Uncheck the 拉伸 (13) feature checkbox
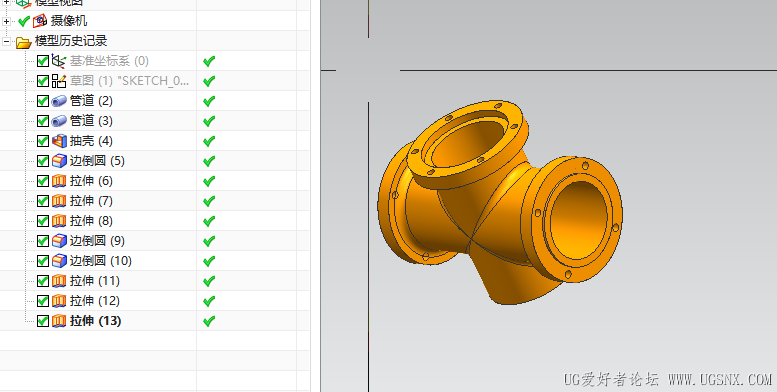The width and height of the screenshot is (777, 392). tap(43, 321)
